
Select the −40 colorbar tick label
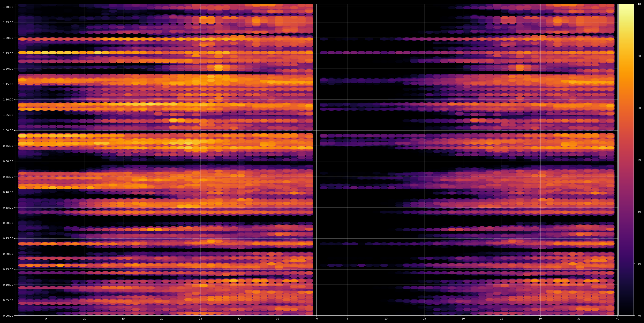(638, 160)
